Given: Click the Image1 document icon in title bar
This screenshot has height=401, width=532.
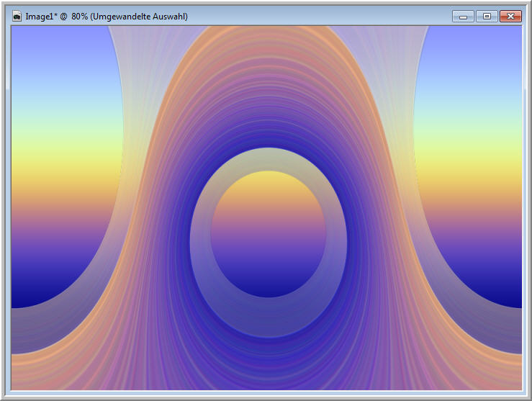Looking at the screenshot, I should [x=17, y=17].
